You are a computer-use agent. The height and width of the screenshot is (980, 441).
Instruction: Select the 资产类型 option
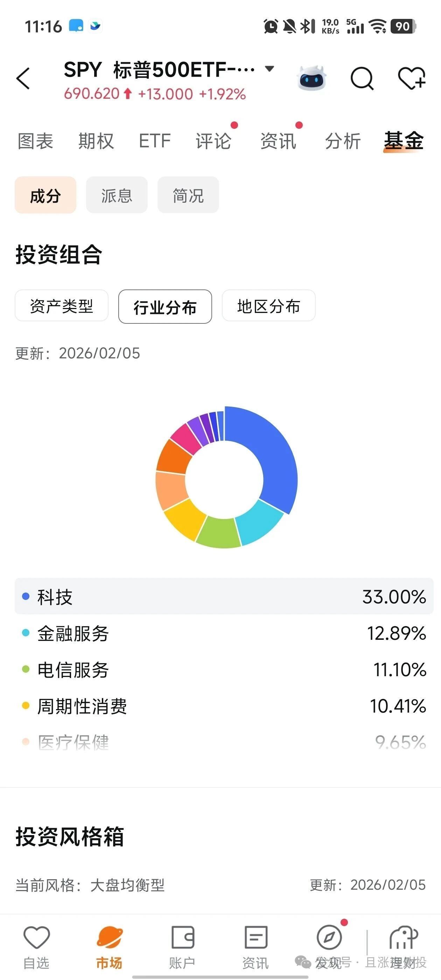tap(62, 306)
